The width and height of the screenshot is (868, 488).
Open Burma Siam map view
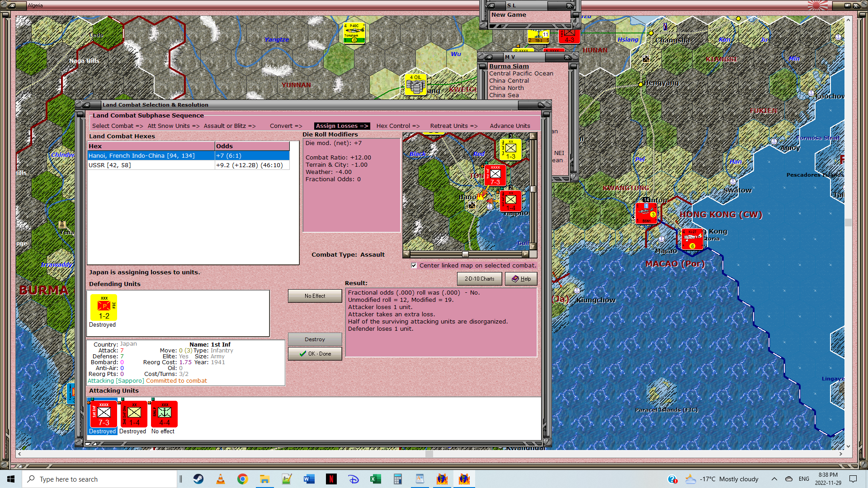tap(509, 66)
